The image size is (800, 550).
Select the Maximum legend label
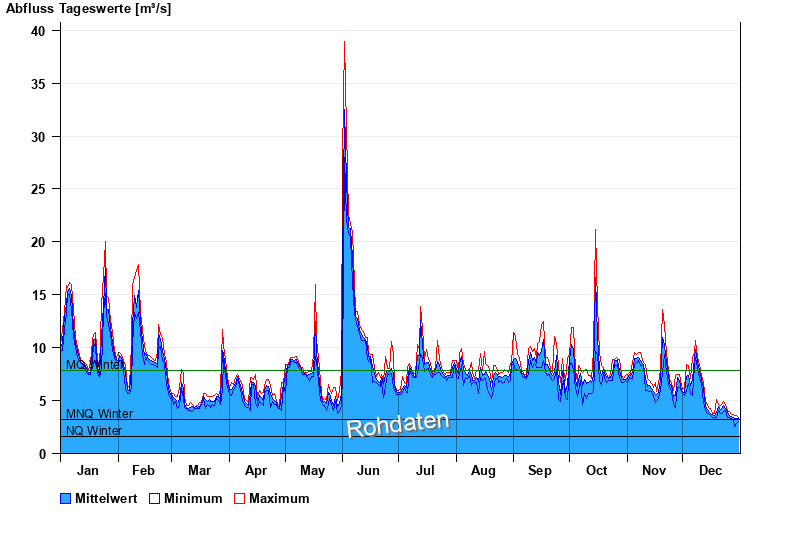[279, 498]
